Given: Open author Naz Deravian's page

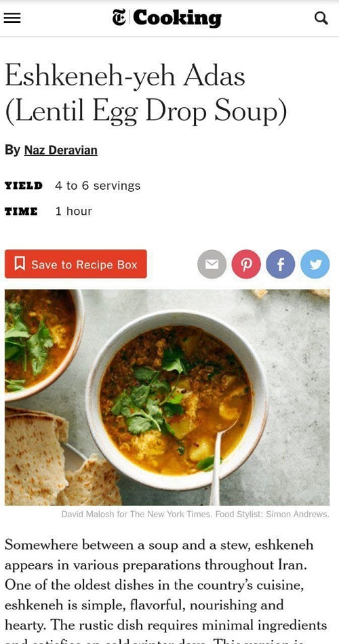Looking at the screenshot, I should click(61, 150).
